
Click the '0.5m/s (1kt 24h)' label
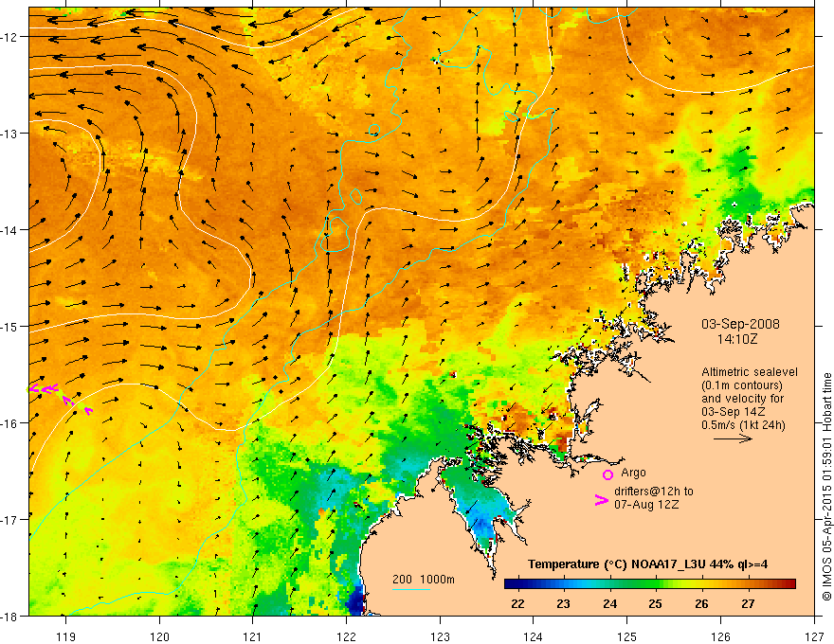(x=743, y=425)
